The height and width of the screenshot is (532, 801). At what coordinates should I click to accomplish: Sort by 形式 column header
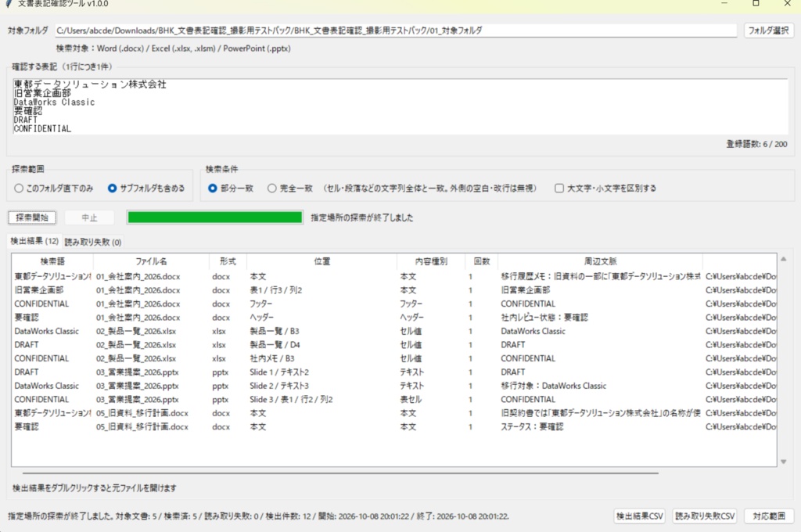click(x=228, y=261)
